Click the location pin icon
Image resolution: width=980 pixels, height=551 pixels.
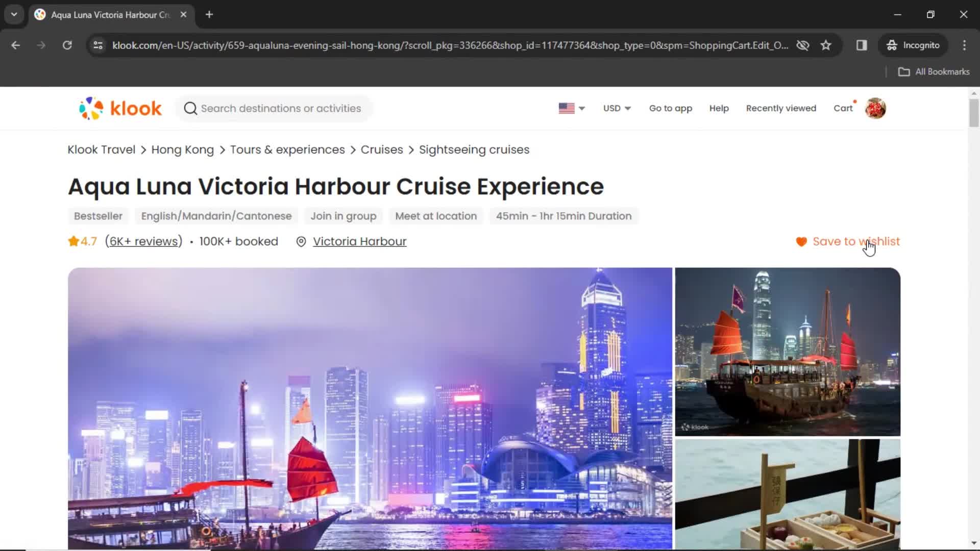coord(301,242)
